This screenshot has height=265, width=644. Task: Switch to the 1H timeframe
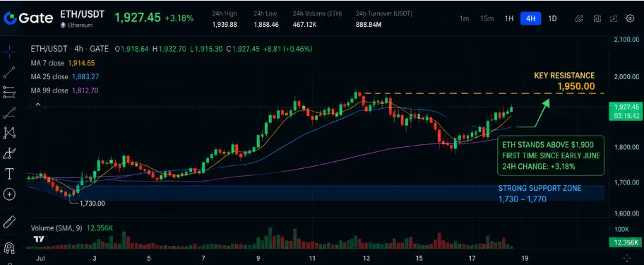pos(509,18)
